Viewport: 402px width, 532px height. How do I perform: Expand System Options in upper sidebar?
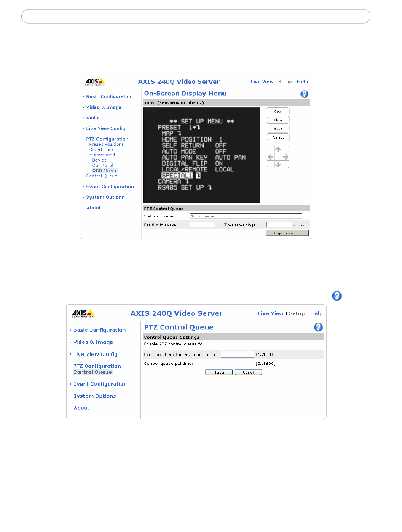click(x=105, y=197)
